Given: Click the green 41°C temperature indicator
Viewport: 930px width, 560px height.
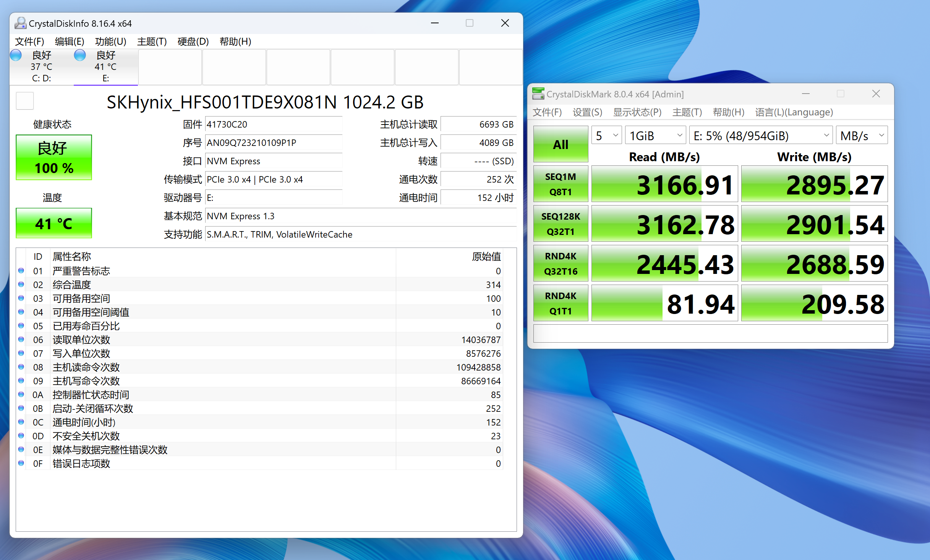Looking at the screenshot, I should coord(53,223).
